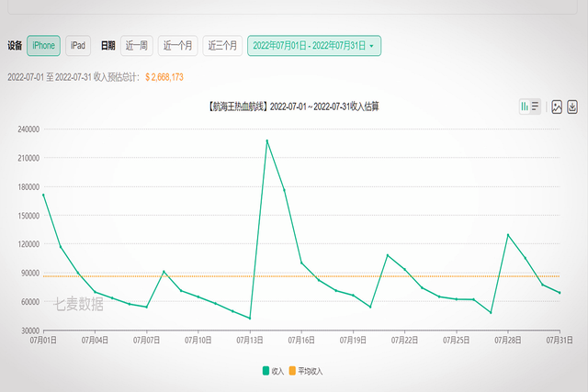Download the chart data

[x=571, y=106]
